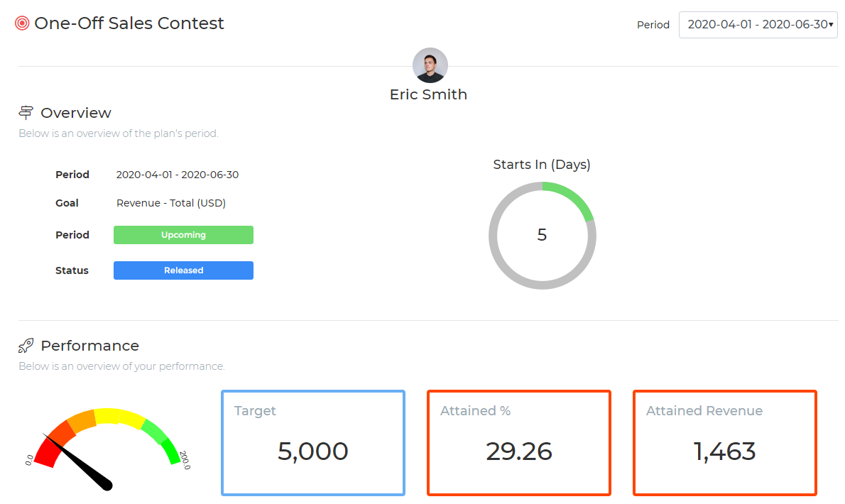Click the Revenue - Total (USD) goal text
Viewport: 845px width, 504px height.
click(x=170, y=203)
